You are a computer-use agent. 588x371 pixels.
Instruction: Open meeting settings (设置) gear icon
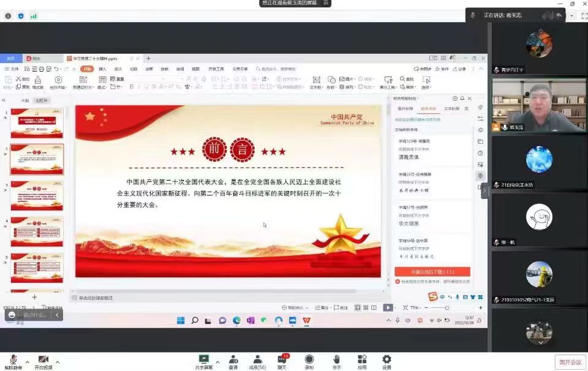tap(386, 359)
